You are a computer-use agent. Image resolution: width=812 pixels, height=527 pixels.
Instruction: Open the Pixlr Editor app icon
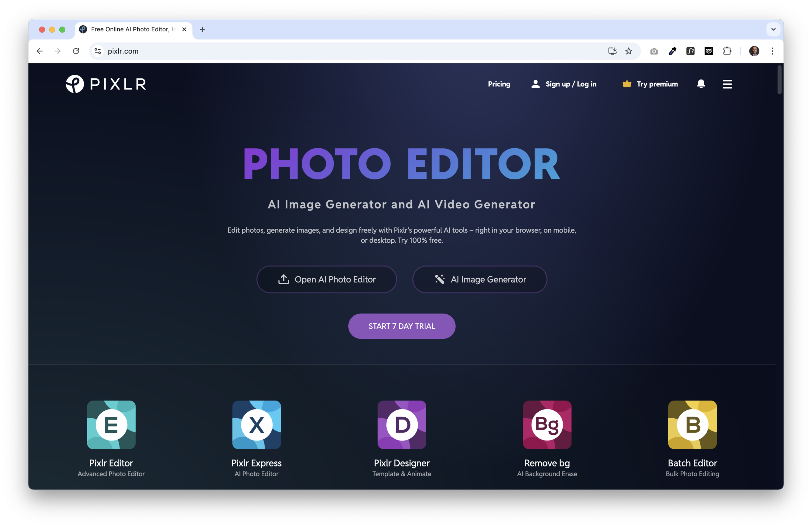pyautogui.click(x=111, y=424)
